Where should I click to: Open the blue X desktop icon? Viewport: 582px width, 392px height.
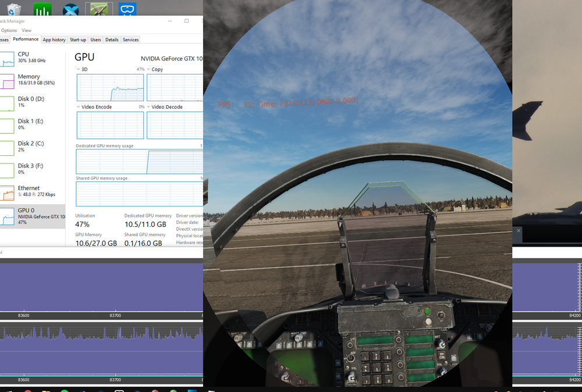(70, 9)
